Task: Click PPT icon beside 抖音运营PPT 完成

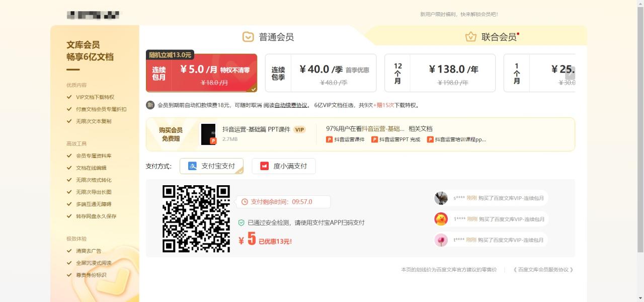Action: (374, 139)
